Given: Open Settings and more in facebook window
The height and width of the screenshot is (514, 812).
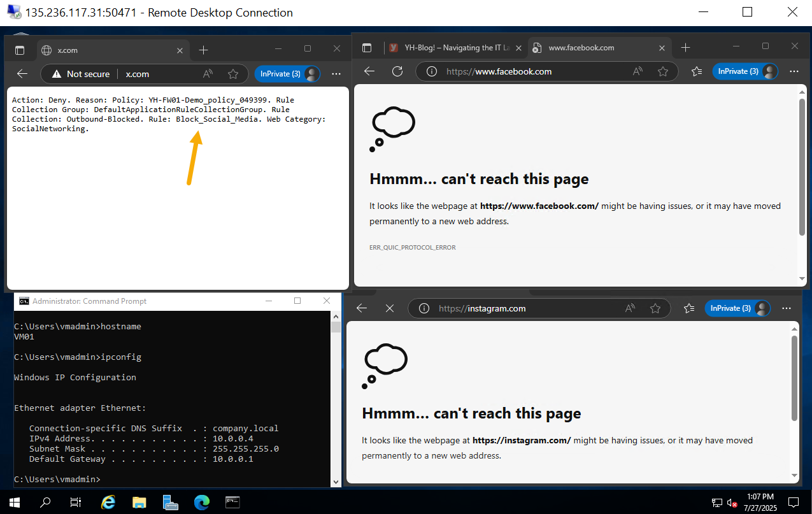Looking at the screenshot, I should pyautogui.click(x=794, y=71).
